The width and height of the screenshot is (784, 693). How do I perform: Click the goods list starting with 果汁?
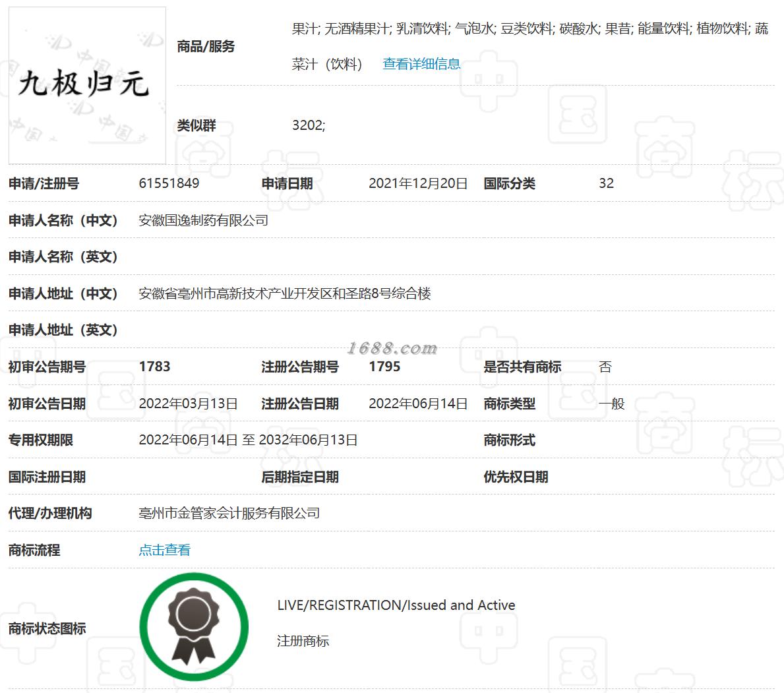click(530, 46)
